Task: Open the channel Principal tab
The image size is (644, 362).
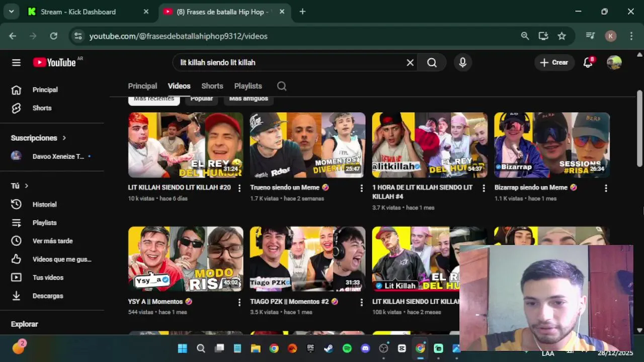Action: (142, 86)
